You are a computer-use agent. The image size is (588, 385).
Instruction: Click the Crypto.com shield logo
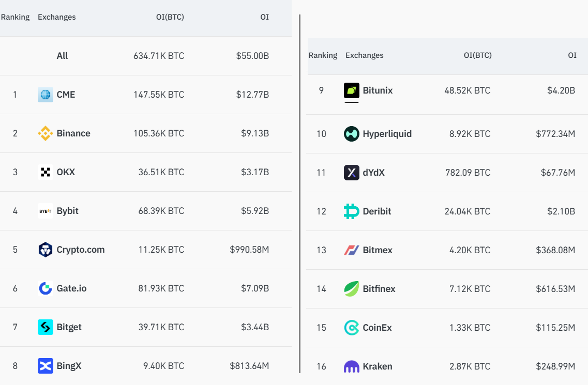(46, 250)
